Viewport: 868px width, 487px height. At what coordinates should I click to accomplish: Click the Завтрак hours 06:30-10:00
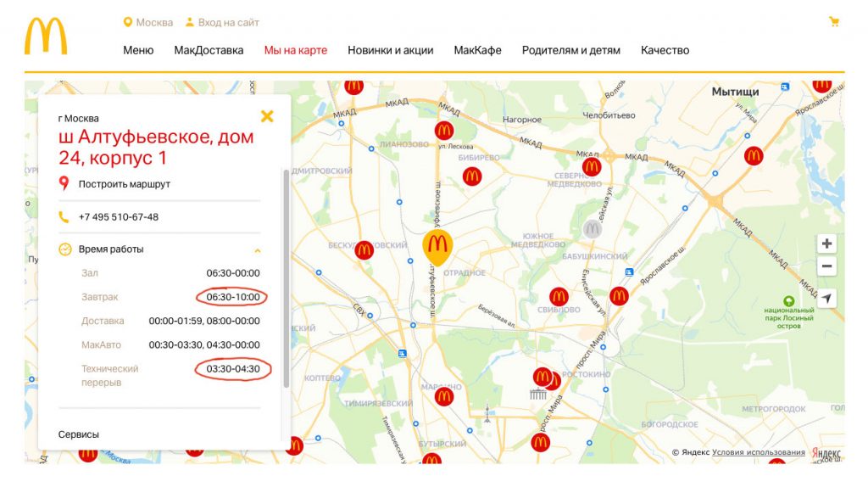(233, 297)
